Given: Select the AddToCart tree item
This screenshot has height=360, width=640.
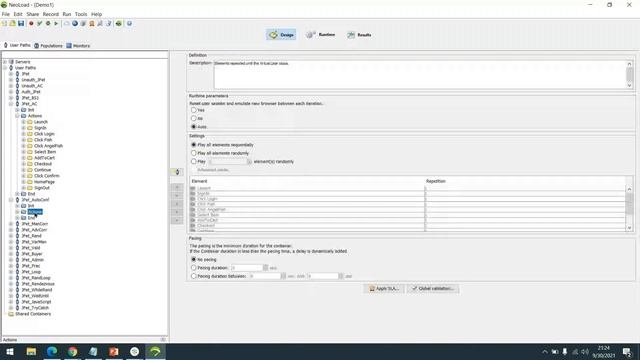Looking at the screenshot, I should click(44, 158).
